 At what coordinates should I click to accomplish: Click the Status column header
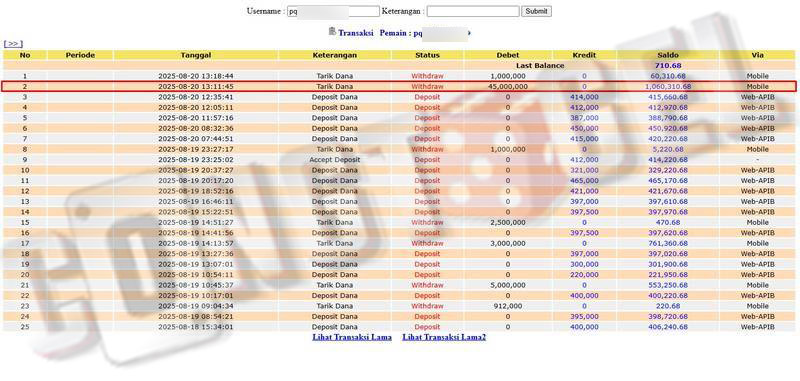[x=427, y=55]
